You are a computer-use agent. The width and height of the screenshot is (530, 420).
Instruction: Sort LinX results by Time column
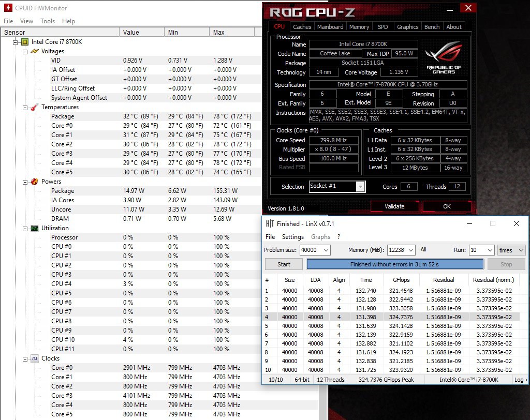point(366,280)
